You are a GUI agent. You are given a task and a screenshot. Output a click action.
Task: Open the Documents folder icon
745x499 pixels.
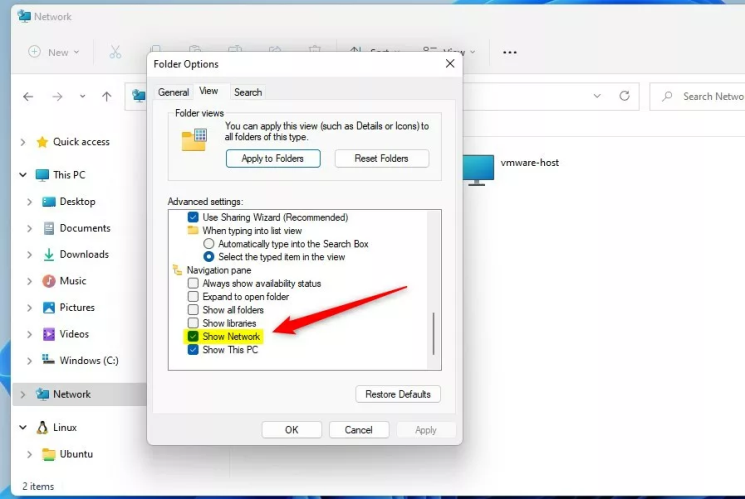click(48, 228)
